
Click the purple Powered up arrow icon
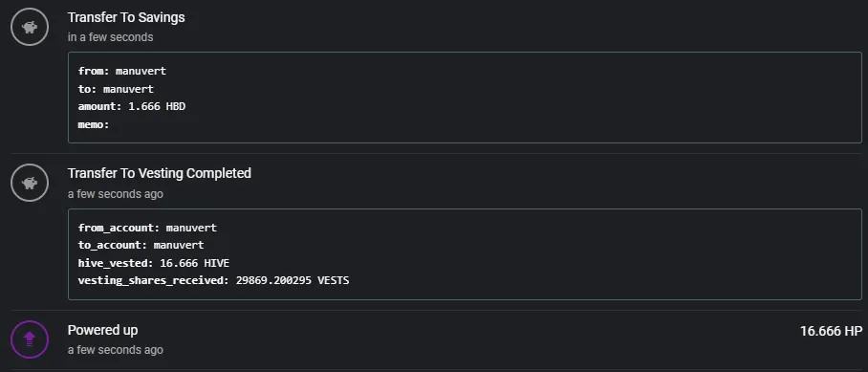pyautogui.click(x=30, y=339)
